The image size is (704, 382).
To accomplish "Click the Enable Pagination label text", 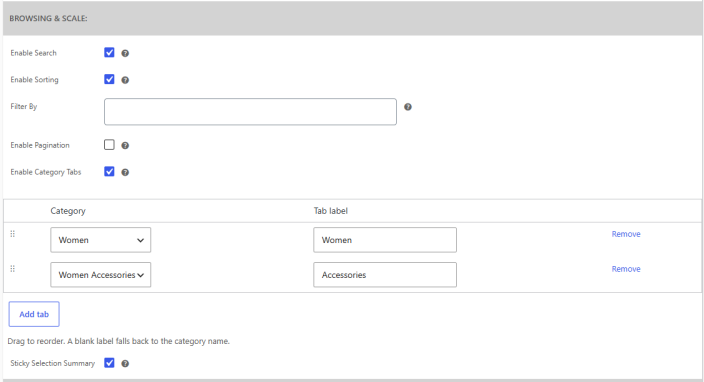I will [x=40, y=145].
